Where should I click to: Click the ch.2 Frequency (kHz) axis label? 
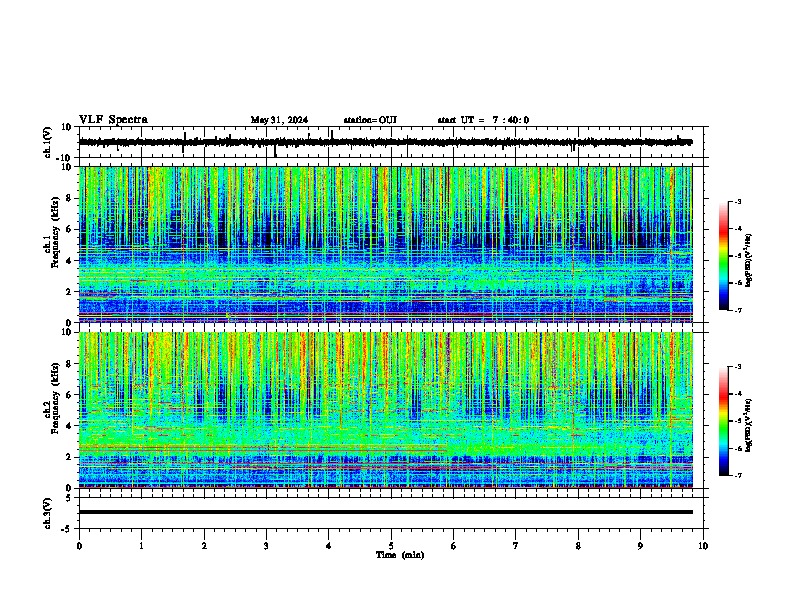52,398
